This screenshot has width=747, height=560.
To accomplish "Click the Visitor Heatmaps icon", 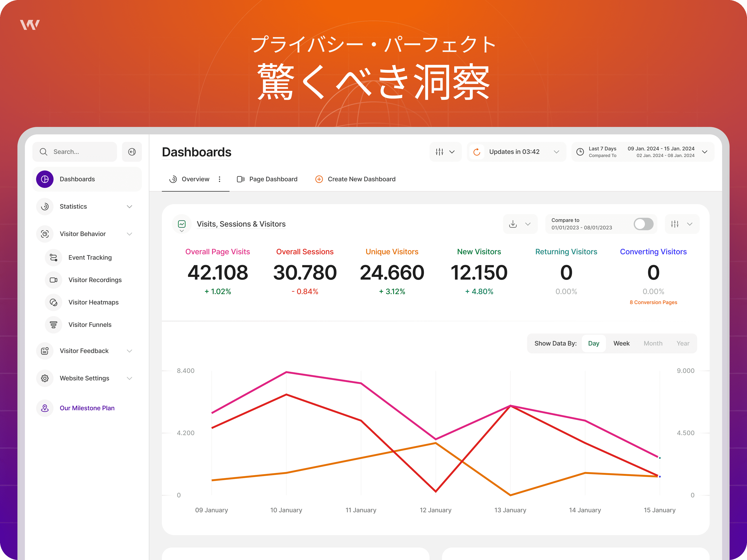I will 53,302.
